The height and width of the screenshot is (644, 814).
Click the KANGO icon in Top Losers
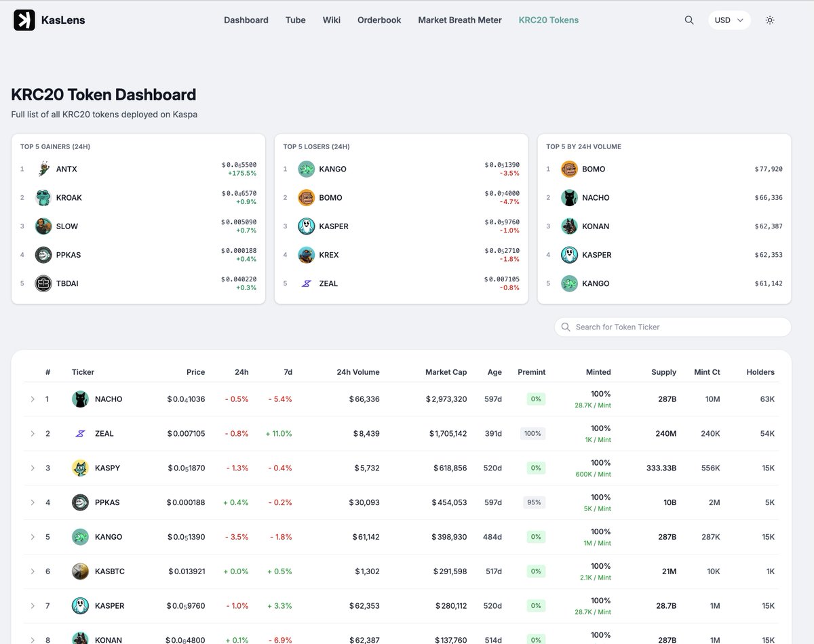click(307, 169)
